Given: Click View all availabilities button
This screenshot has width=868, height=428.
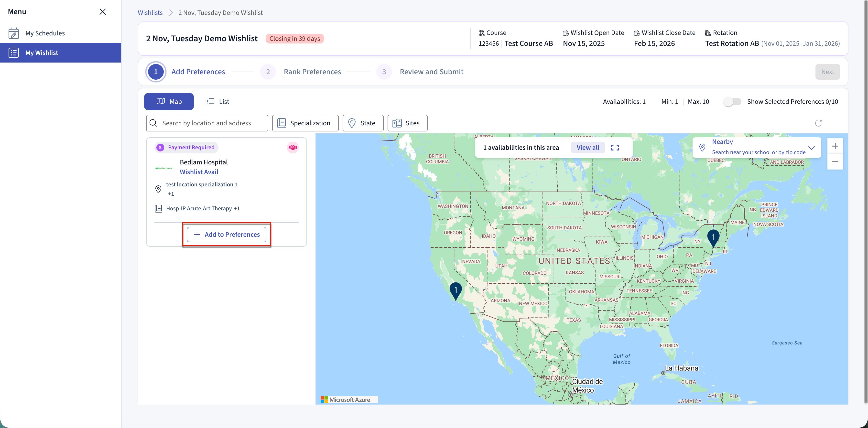Looking at the screenshot, I should pos(587,148).
